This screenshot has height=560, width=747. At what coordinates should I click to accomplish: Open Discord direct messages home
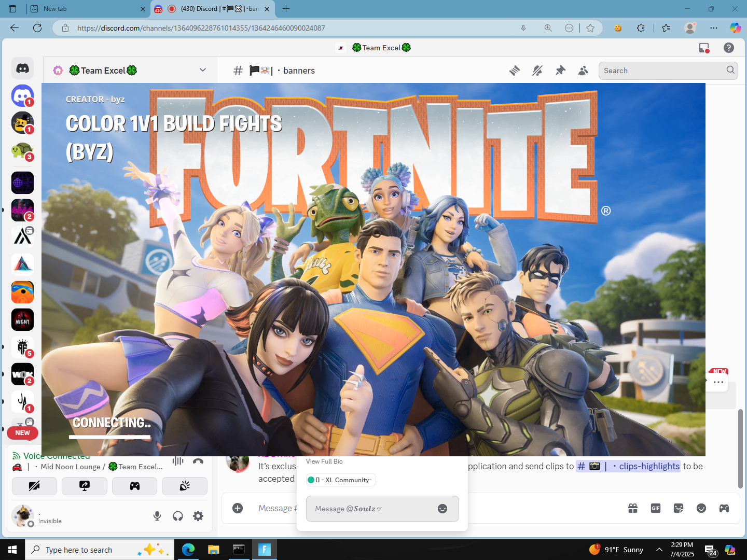pyautogui.click(x=22, y=68)
